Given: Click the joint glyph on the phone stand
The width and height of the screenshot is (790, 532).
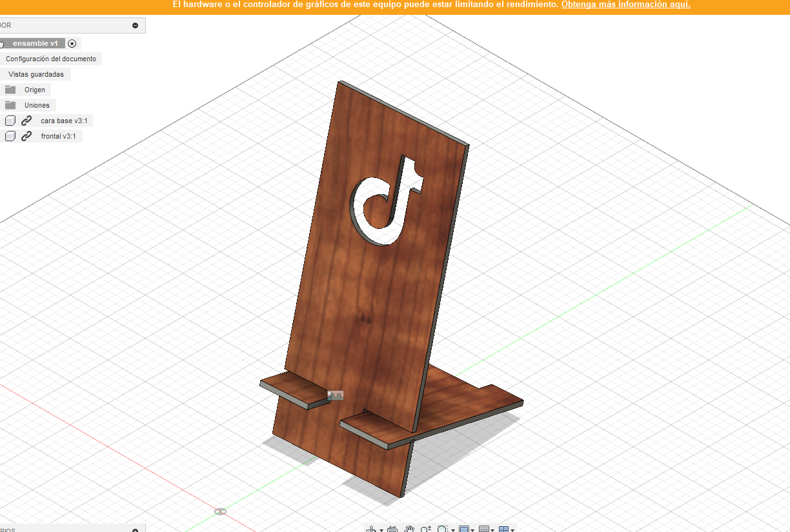Looking at the screenshot, I should pyautogui.click(x=336, y=395).
